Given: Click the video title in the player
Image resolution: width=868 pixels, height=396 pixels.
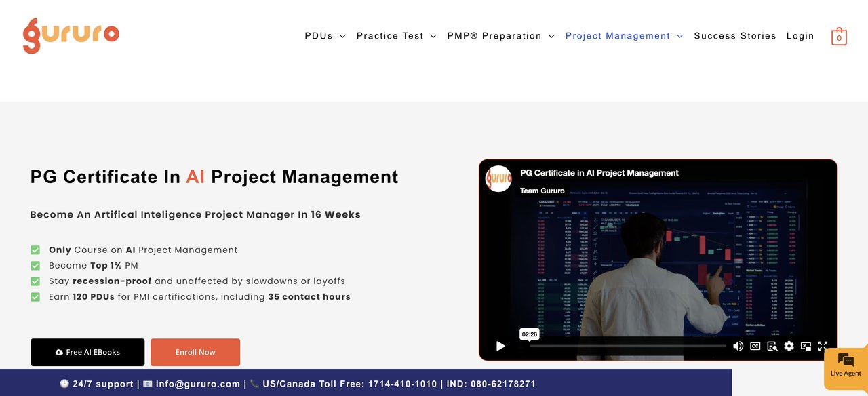Looking at the screenshot, I should pyautogui.click(x=599, y=173).
